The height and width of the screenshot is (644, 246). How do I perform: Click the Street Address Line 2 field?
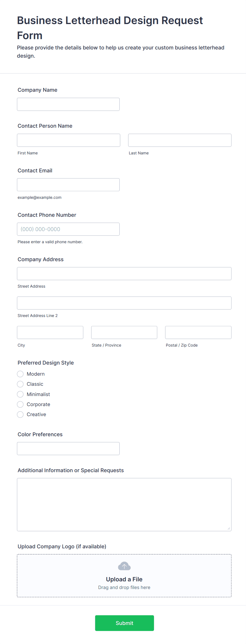point(124,303)
